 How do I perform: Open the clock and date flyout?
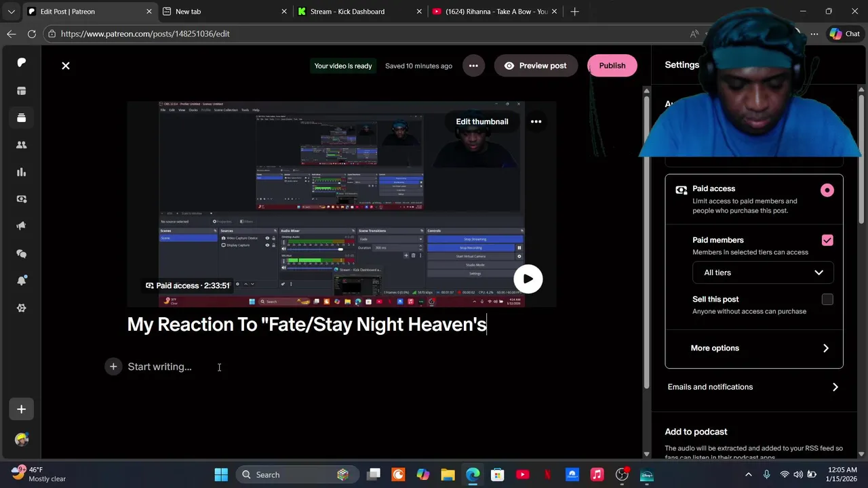click(840, 474)
